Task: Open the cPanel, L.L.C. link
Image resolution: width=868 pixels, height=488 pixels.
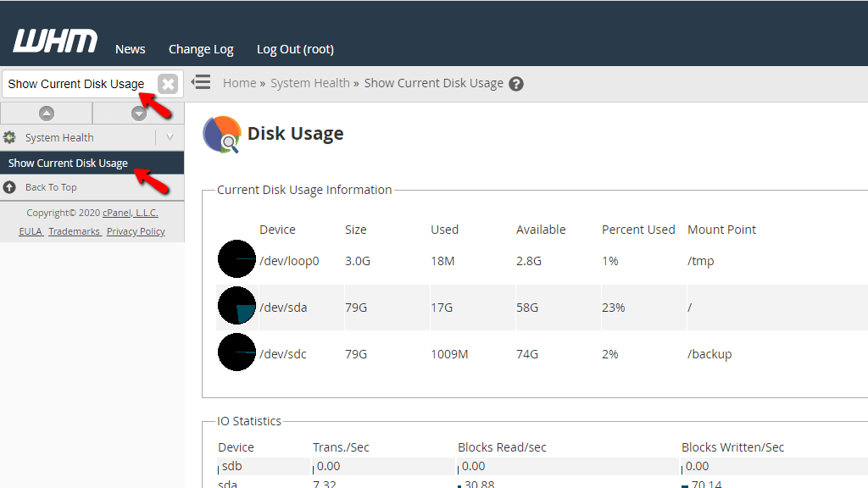Action: point(130,213)
